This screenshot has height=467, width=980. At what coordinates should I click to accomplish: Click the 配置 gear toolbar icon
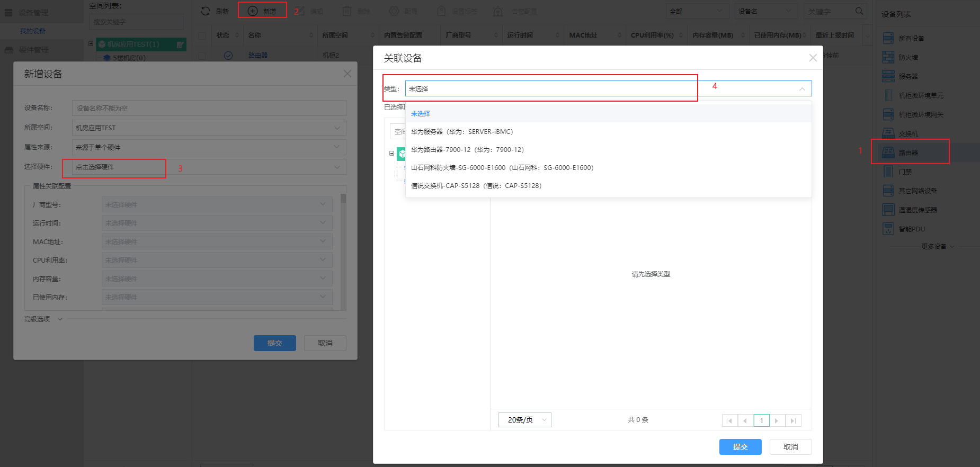point(394,11)
